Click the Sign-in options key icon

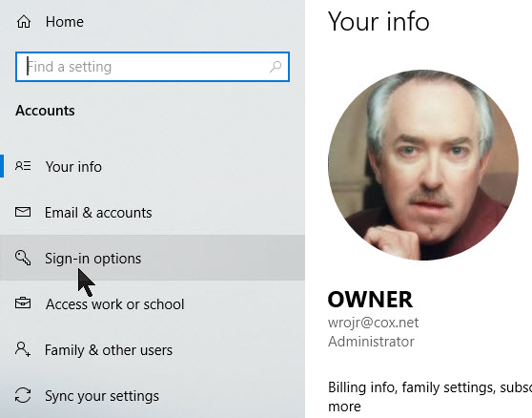tap(23, 258)
